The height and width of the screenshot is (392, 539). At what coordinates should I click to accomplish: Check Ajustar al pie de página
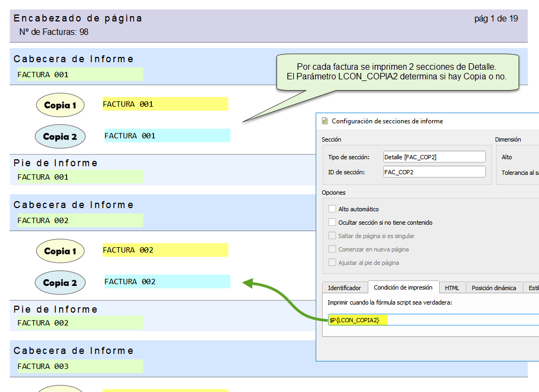click(332, 263)
